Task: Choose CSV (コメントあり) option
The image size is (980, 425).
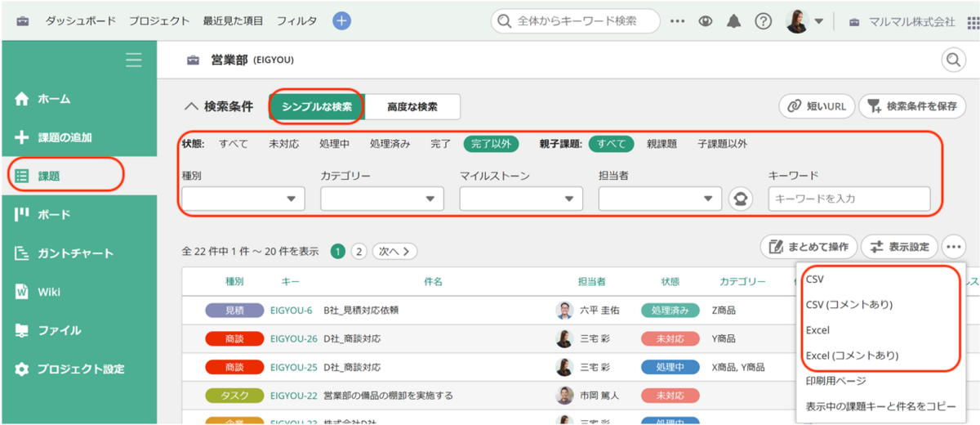Action: [849, 305]
